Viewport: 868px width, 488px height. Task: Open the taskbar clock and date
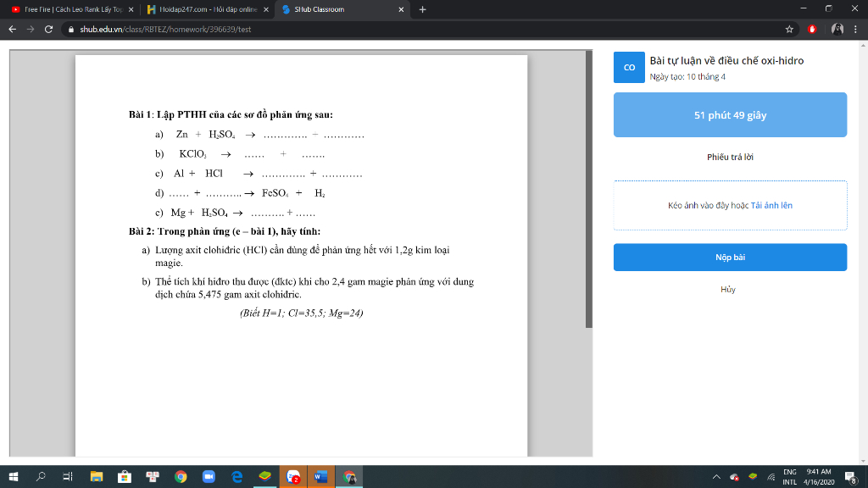coord(819,477)
